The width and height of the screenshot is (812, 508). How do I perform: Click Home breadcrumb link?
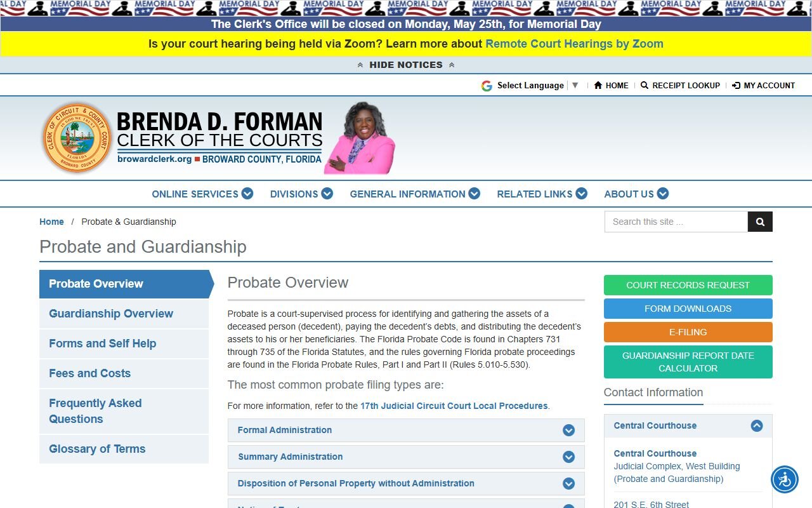(51, 222)
